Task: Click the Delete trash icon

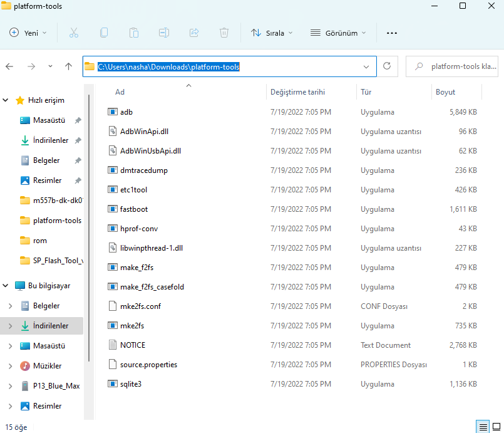Action: [224, 33]
